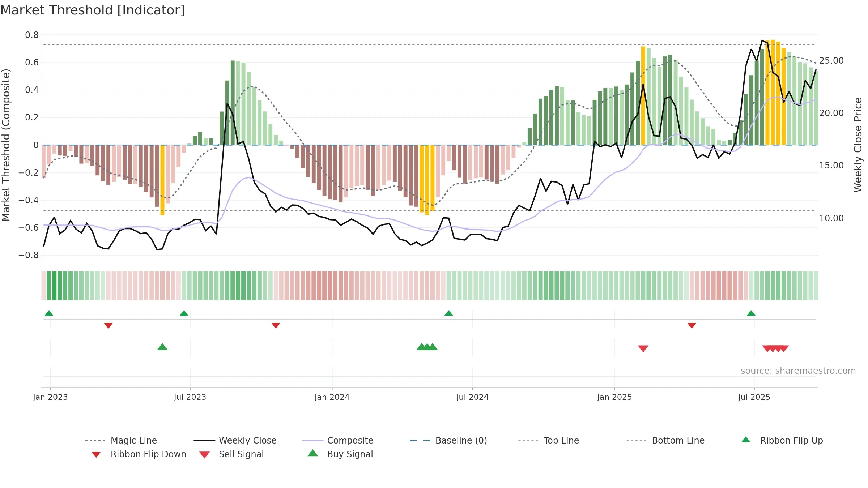
Task: Toggle the Ribbon Flip Up legend entry
Action: coord(782,440)
